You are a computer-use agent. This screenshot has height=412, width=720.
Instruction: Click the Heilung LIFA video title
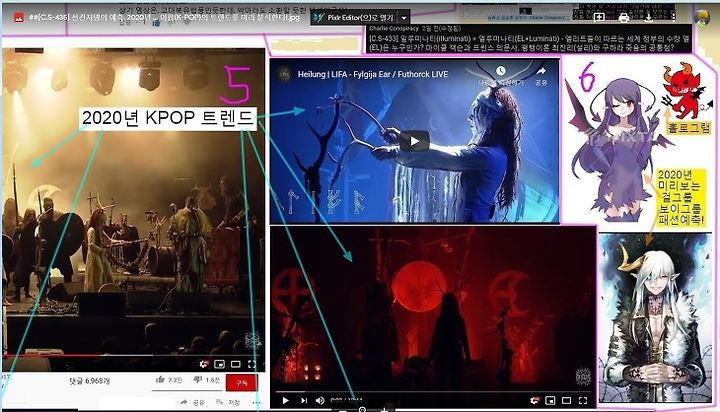tap(373, 74)
